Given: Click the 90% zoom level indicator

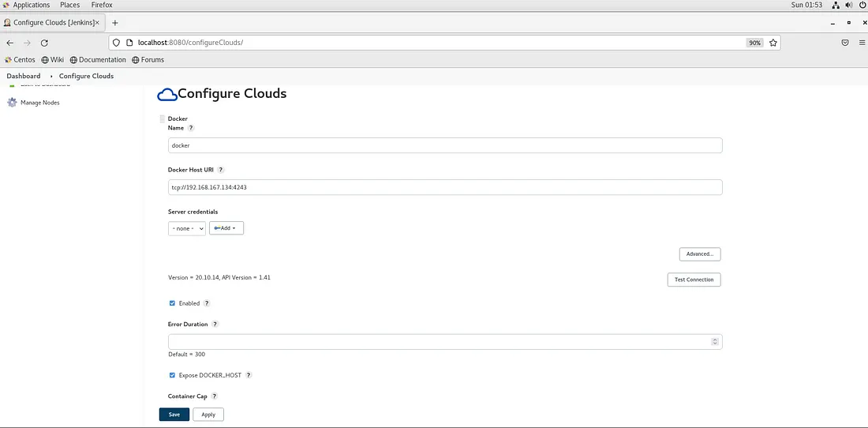Looking at the screenshot, I should point(754,43).
